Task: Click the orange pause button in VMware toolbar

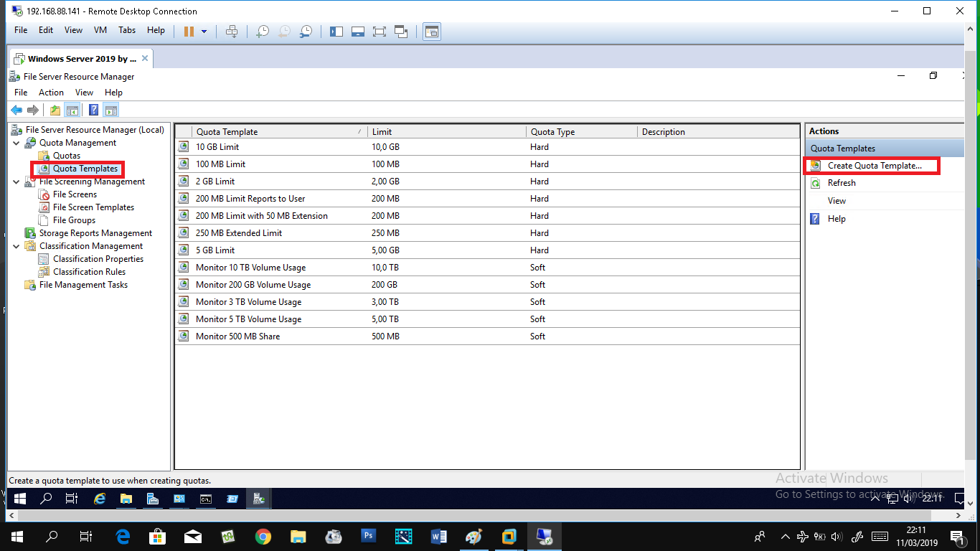Action: (x=189, y=31)
